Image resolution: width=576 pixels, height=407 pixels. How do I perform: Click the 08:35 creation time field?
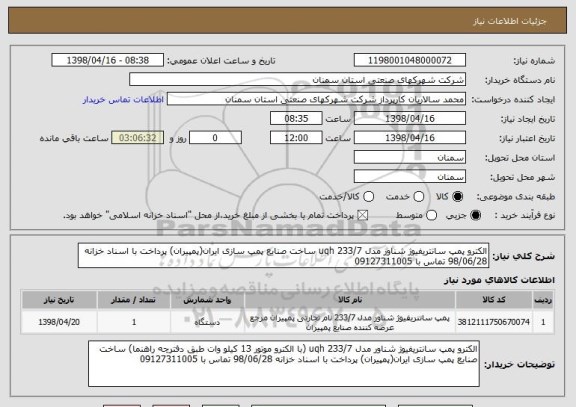296,119
